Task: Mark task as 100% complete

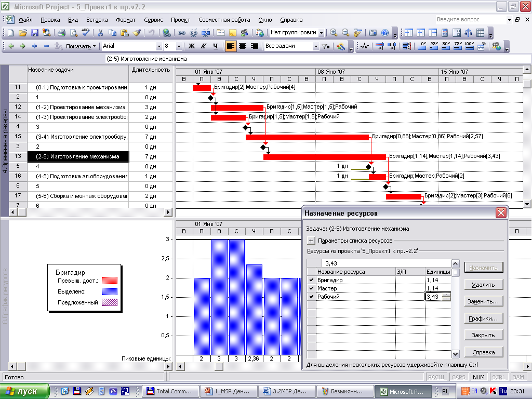Action: click(470, 46)
